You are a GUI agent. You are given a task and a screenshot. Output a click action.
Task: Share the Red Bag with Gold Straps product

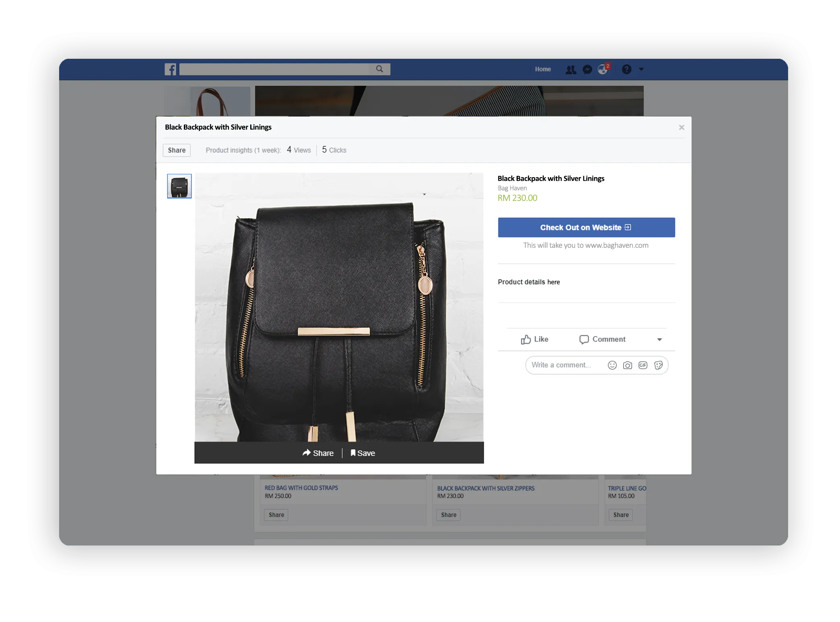pyautogui.click(x=276, y=515)
